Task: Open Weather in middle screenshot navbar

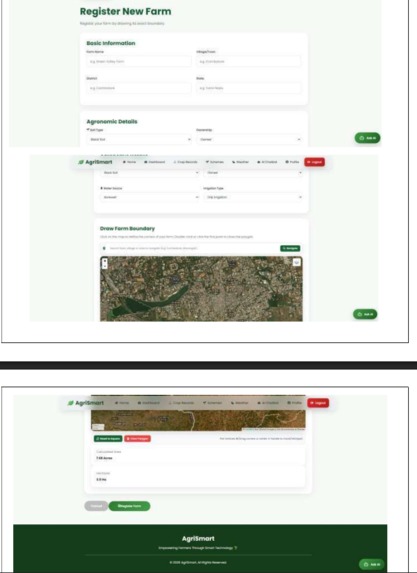Action: pos(240,162)
